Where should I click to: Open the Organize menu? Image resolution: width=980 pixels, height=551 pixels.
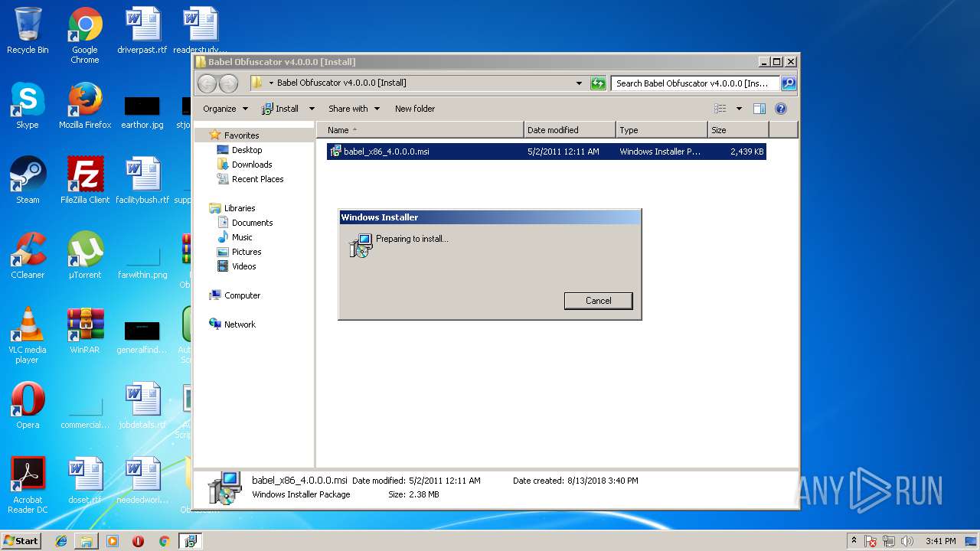point(225,109)
